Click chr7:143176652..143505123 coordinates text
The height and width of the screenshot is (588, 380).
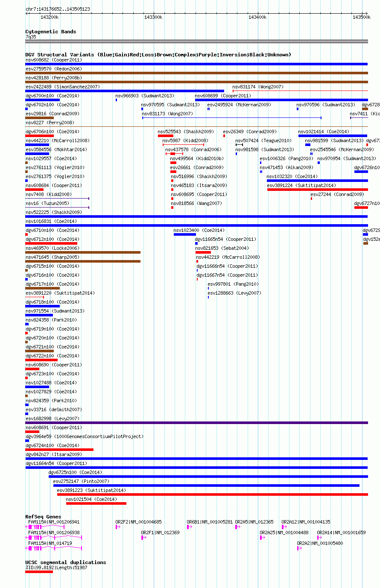pos(58,9)
